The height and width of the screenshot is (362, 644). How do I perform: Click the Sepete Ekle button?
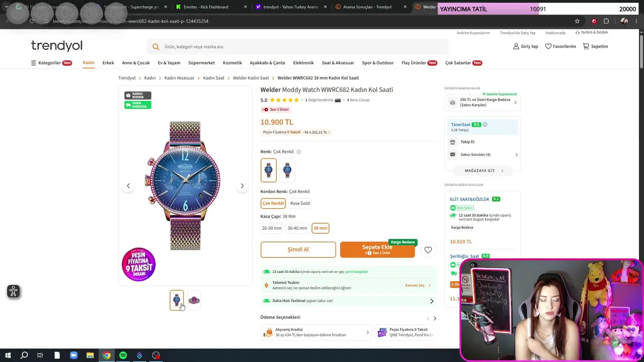[x=377, y=249]
